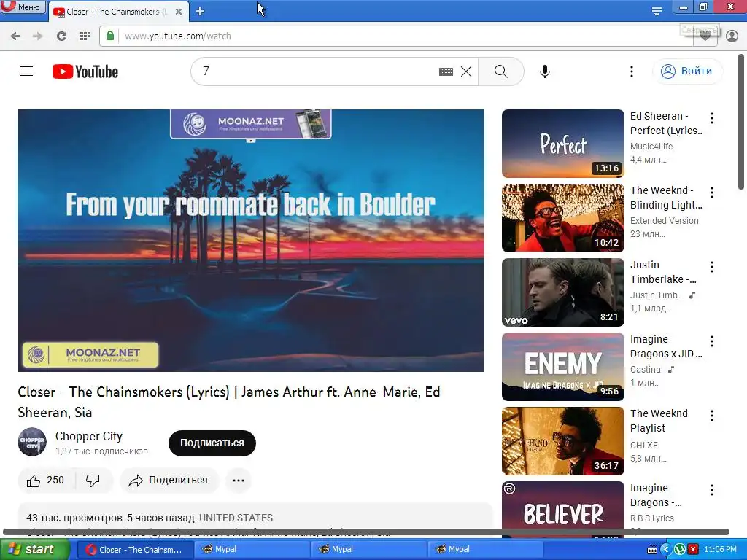Subscribe with the Подписаться button

(212, 443)
